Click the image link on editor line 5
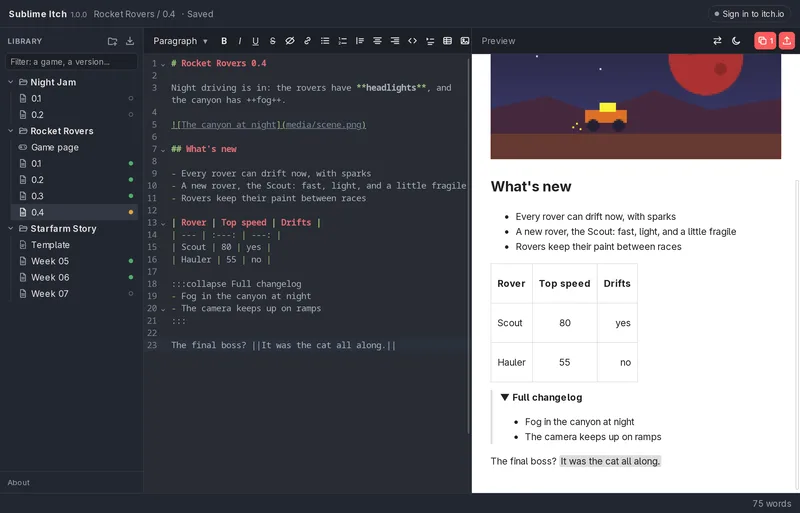The width and height of the screenshot is (800, 513). [268, 125]
